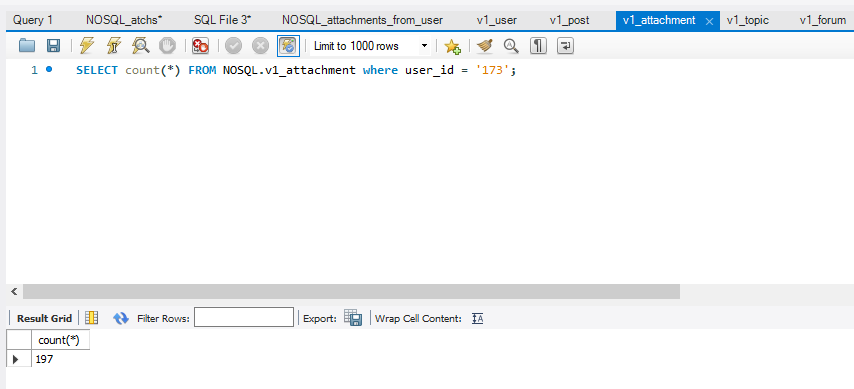This screenshot has height=389, width=854.
Task: Select result cell with value 197
Action: click(x=60, y=359)
